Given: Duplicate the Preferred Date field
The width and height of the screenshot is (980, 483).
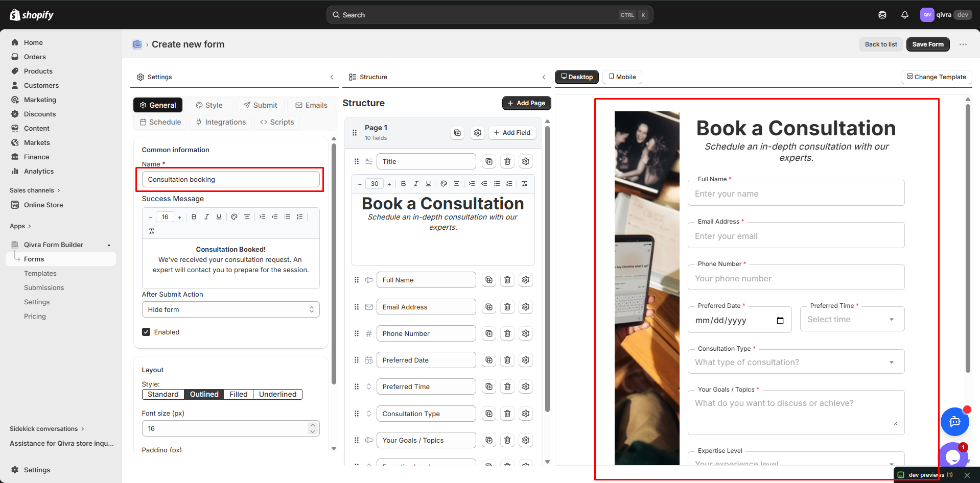Looking at the screenshot, I should (489, 360).
